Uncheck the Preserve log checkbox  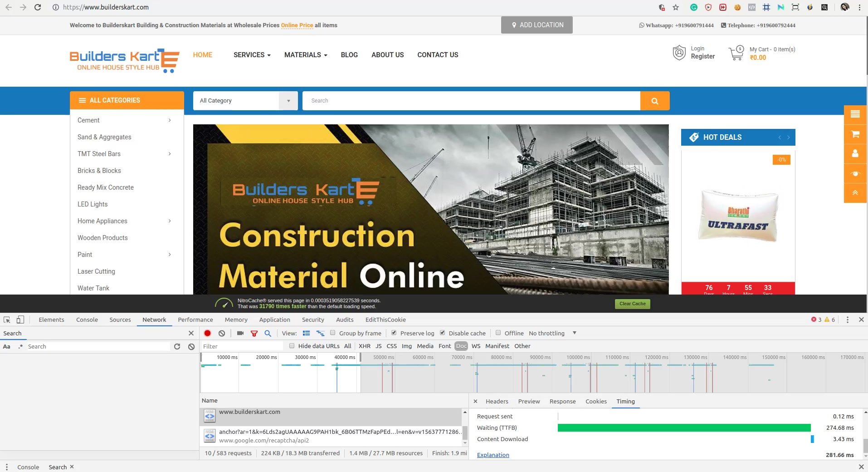(394, 333)
